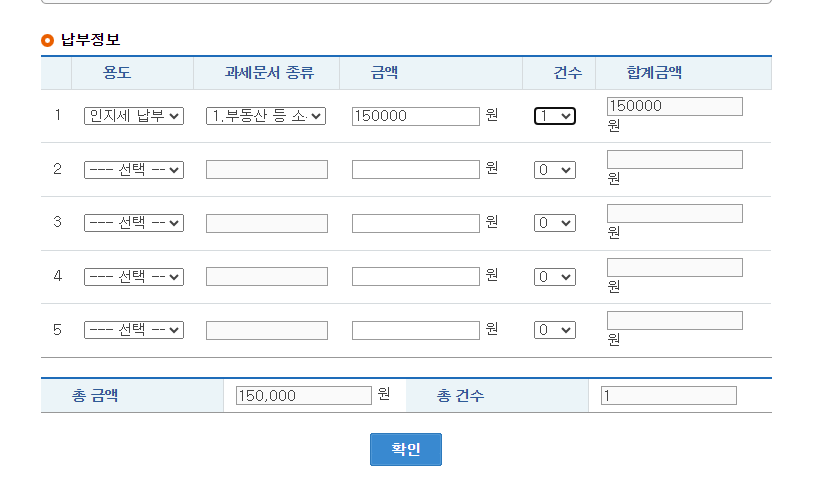Open the row 5 건수 dropdown
The image size is (826, 480).
click(x=555, y=330)
